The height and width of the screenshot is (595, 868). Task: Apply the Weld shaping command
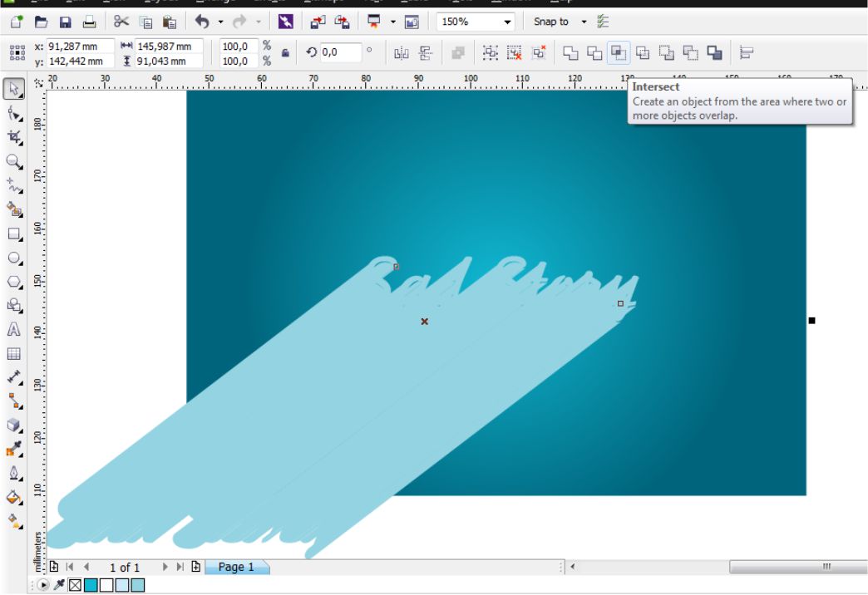click(x=570, y=52)
